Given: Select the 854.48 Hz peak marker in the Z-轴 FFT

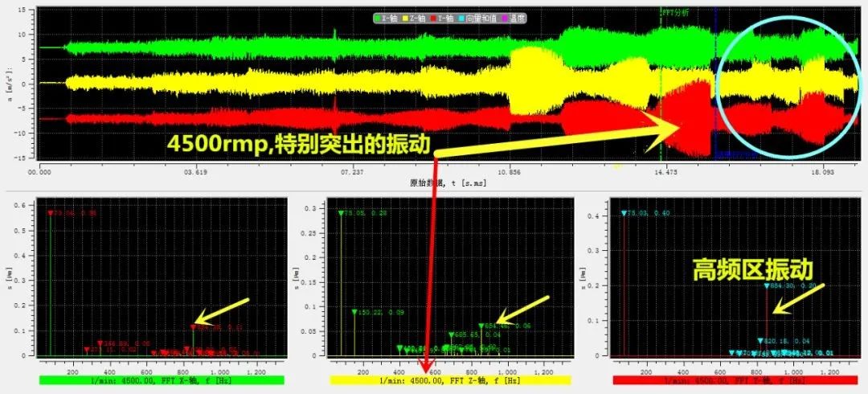Looking at the screenshot, I should pyautogui.click(x=481, y=326).
